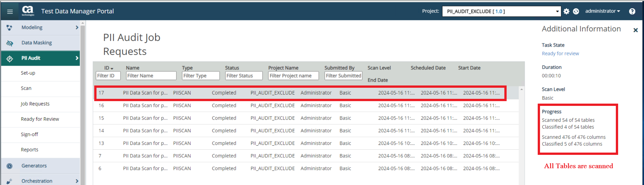Screen dimensions: 644x185
Task: Click the Filter ID input field
Action: (108, 76)
